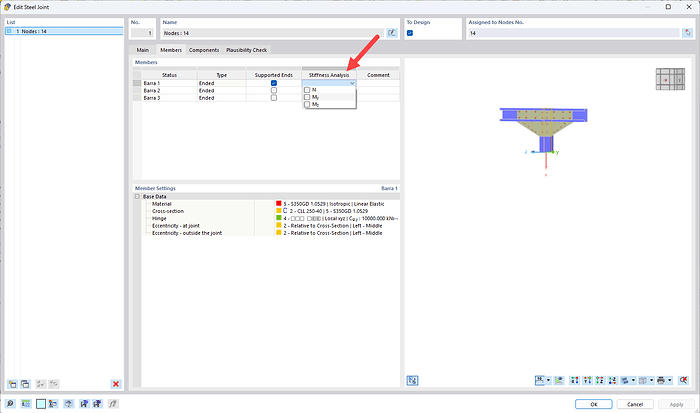The image size is (700, 413).
Task: Click the first binoculars icon at the bottom
Action: (x=84, y=404)
